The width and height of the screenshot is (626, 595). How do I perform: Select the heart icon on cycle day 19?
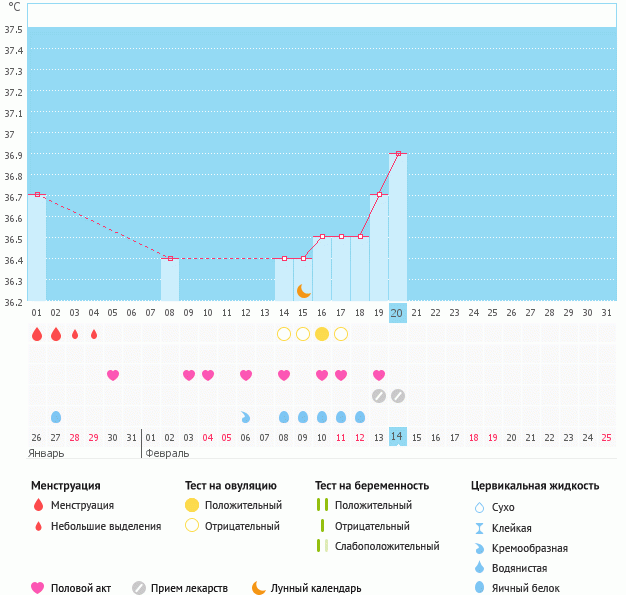coord(379,375)
